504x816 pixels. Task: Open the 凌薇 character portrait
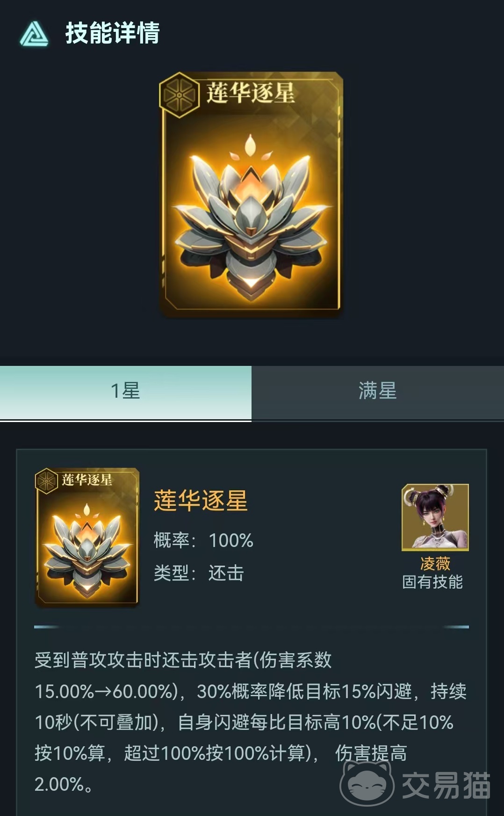(435, 517)
